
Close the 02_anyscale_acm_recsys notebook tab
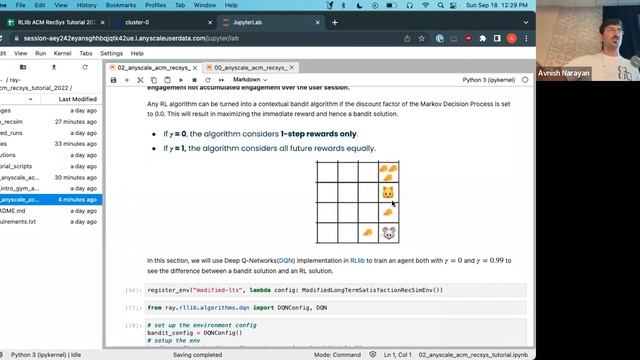click(x=195, y=68)
